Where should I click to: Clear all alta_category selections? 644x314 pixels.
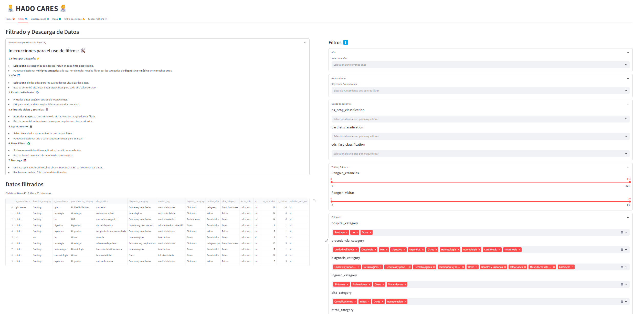coord(622,302)
